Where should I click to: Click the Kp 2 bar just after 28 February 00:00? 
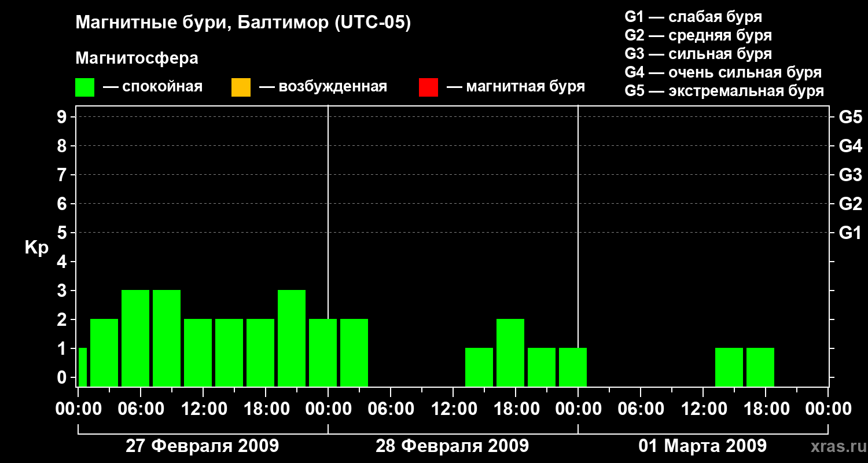coord(354,352)
